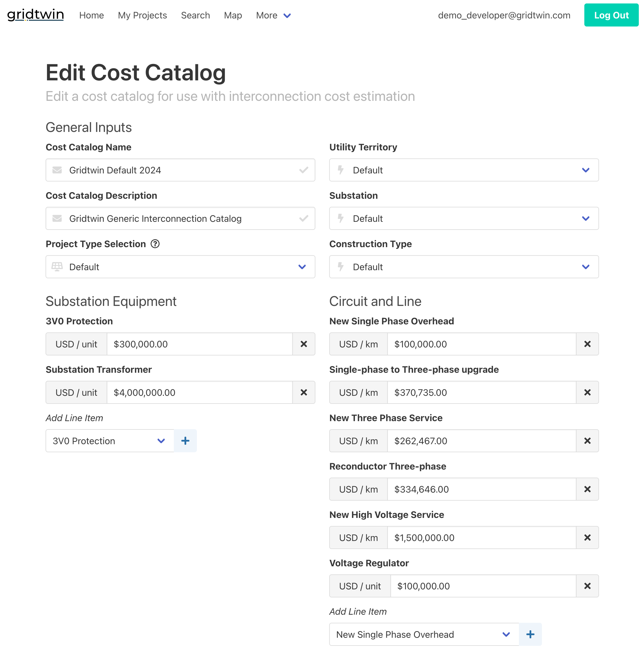Remove the Reconductor Three-phase line item

587,489
